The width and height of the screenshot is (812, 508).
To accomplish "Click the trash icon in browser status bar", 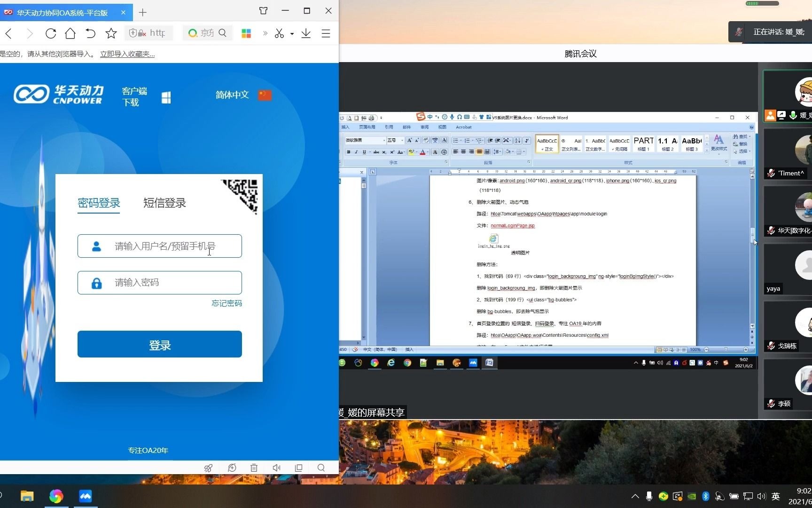I will tap(254, 468).
